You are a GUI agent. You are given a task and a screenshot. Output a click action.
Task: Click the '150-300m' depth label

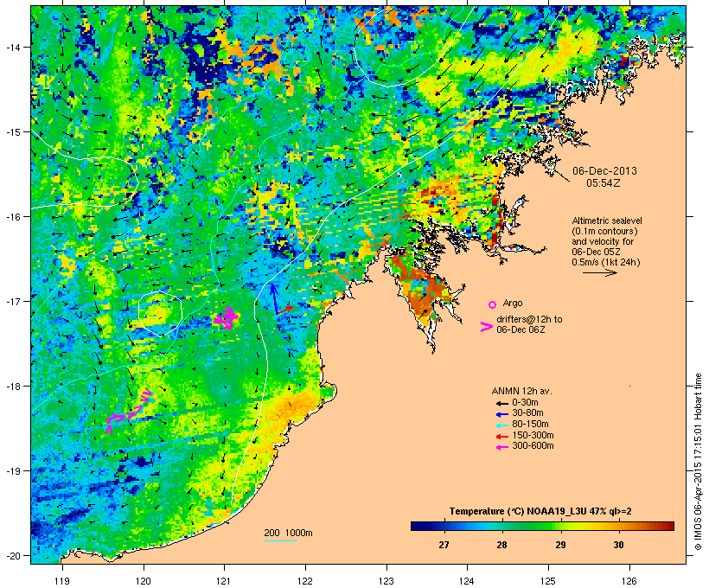533,436
